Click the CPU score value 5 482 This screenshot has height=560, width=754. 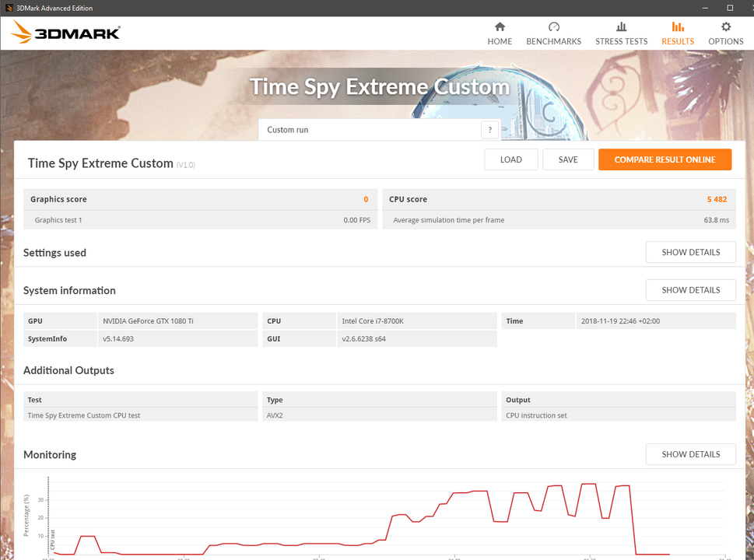[x=717, y=199]
